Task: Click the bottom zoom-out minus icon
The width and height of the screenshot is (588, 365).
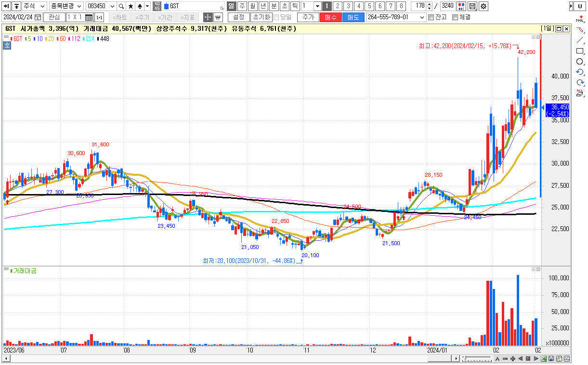Action: coord(505,359)
